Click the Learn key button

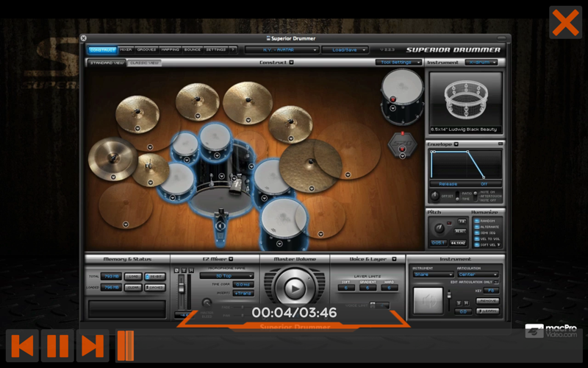tap(488, 311)
